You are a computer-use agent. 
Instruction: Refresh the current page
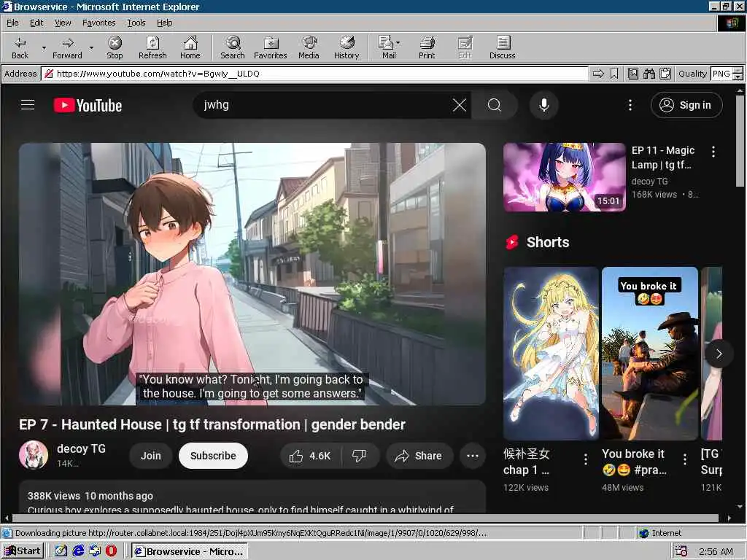(152, 47)
